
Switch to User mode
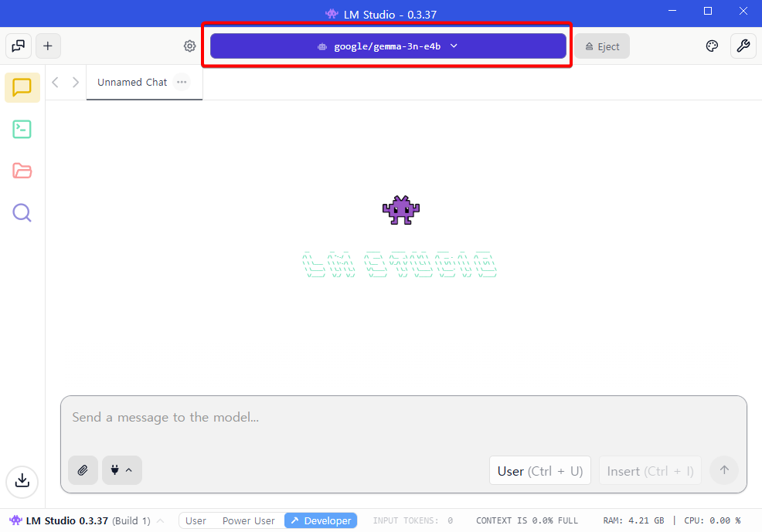click(x=196, y=520)
